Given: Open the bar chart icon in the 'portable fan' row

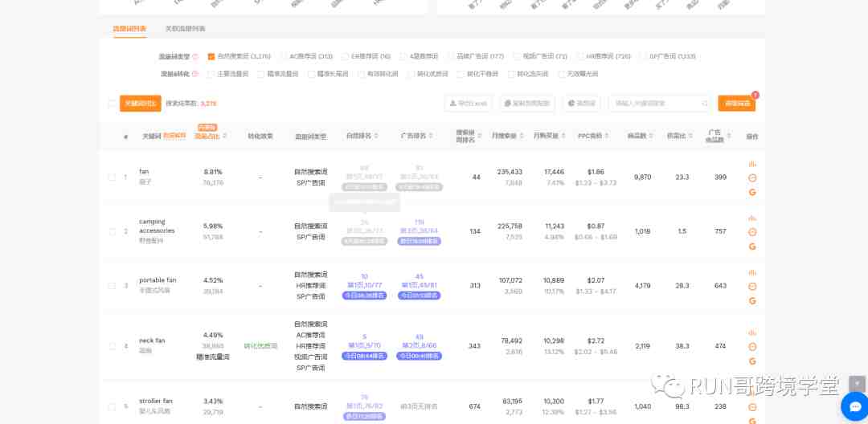Looking at the screenshot, I should [x=752, y=272].
